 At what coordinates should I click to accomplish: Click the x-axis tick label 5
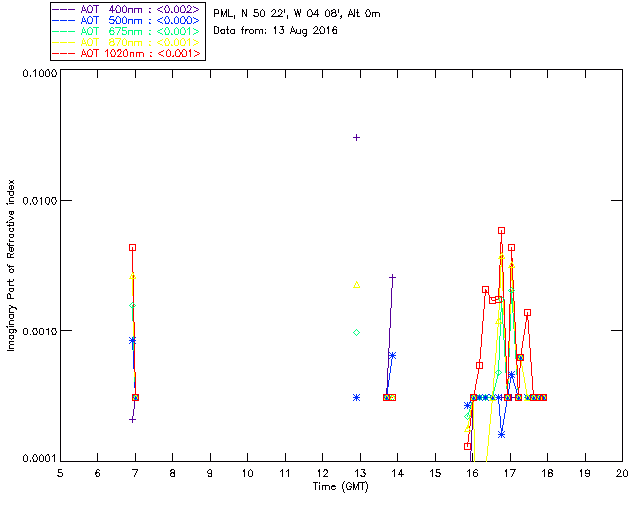(60, 473)
